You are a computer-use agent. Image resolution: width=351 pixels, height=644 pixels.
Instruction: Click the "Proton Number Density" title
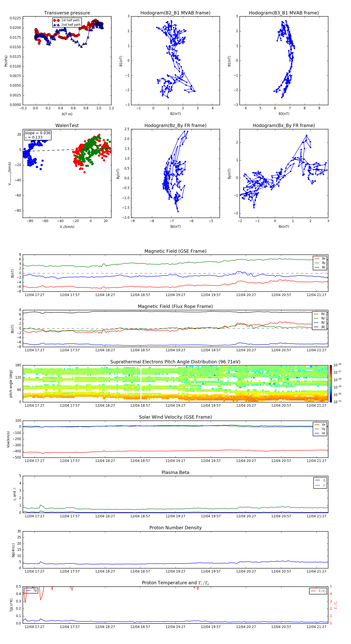pos(175,527)
